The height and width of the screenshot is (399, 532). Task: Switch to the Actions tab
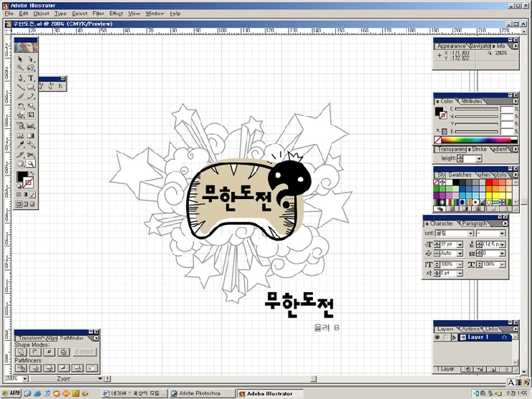point(470,329)
